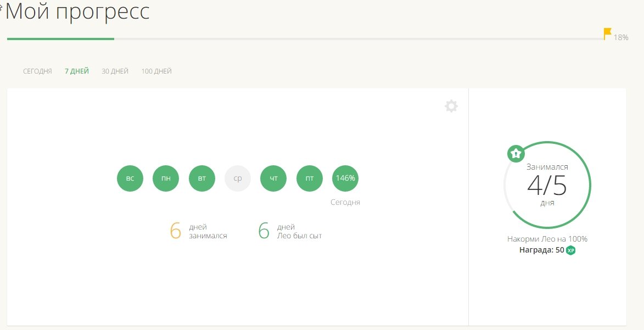644x330 pixels.
Task: Click the 'Мой прогресс' page heading
Action: [77, 12]
